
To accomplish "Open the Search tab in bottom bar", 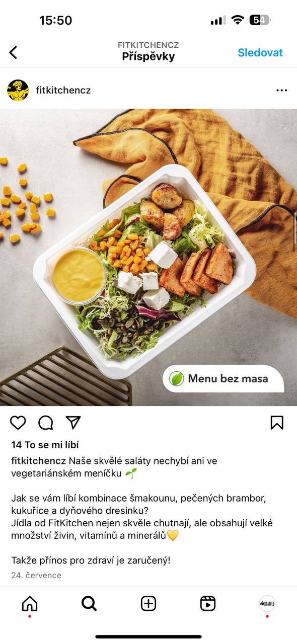I will tap(89, 604).
